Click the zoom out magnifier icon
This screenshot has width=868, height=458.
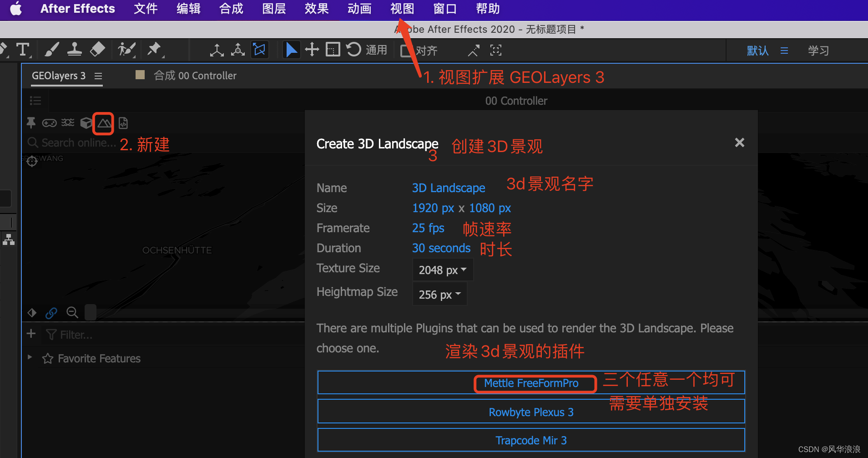[x=72, y=312]
